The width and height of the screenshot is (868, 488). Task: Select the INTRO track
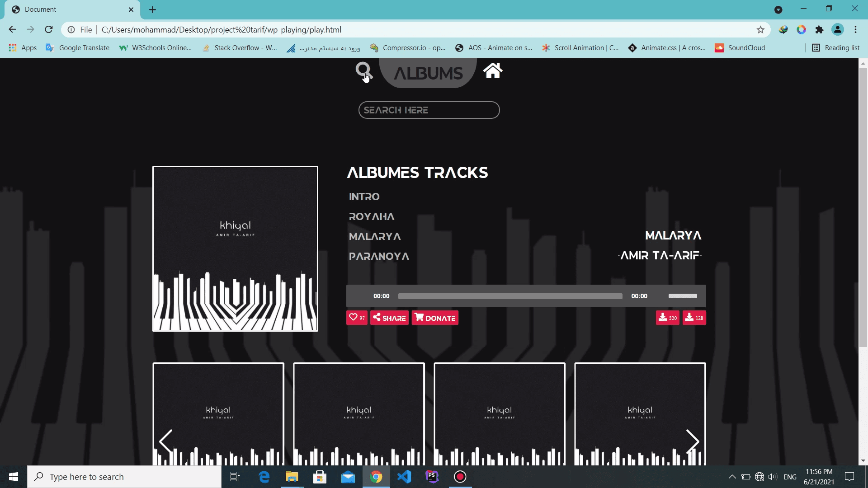point(364,196)
